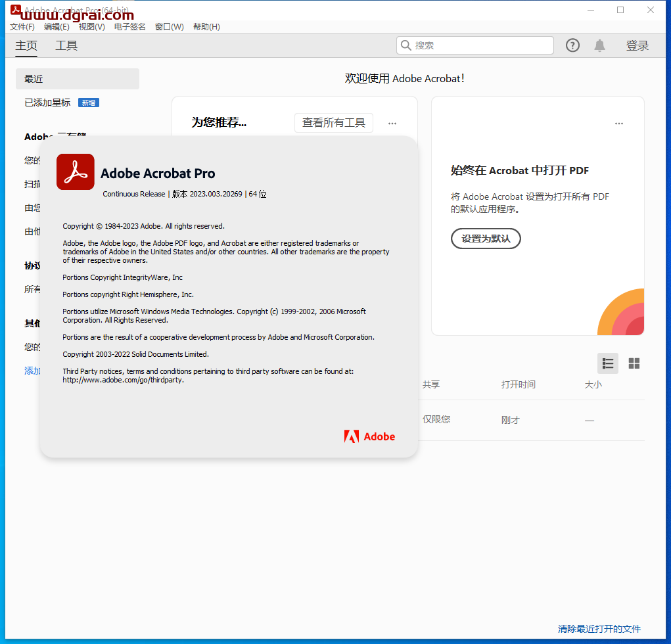The image size is (671, 644).
Task: Click heading 始终在 Acrobat 中打开 PDF
Action: point(519,170)
